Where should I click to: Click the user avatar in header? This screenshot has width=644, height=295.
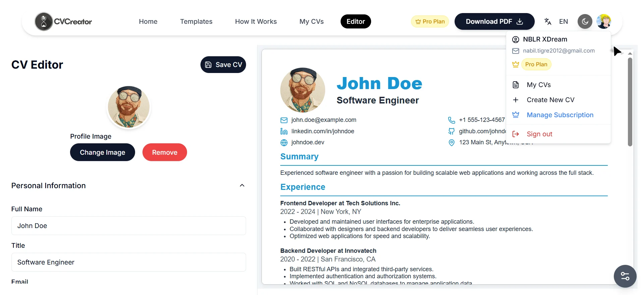click(x=604, y=21)
